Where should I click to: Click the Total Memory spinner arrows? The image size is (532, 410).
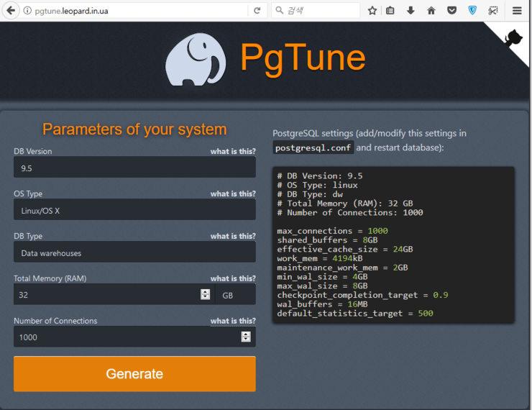tap(206, 295)
